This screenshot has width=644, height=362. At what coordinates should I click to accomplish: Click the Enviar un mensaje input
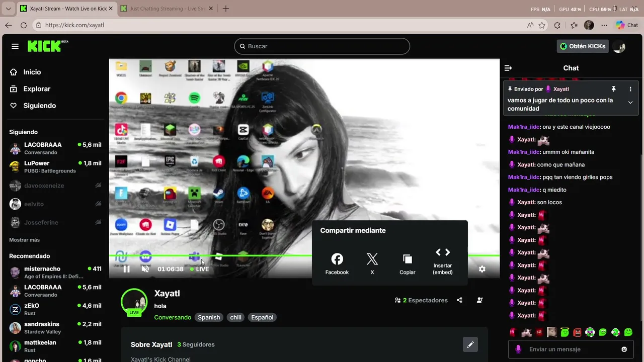pyautogui.click(x=571, y=349)
